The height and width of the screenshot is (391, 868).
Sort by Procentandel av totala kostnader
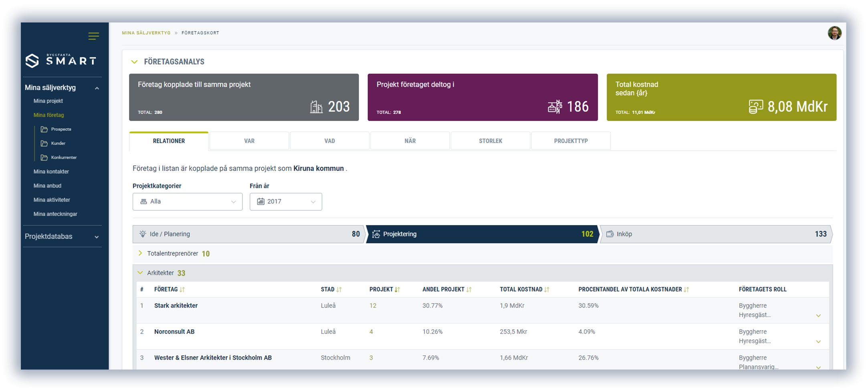[x=686, y=290]
